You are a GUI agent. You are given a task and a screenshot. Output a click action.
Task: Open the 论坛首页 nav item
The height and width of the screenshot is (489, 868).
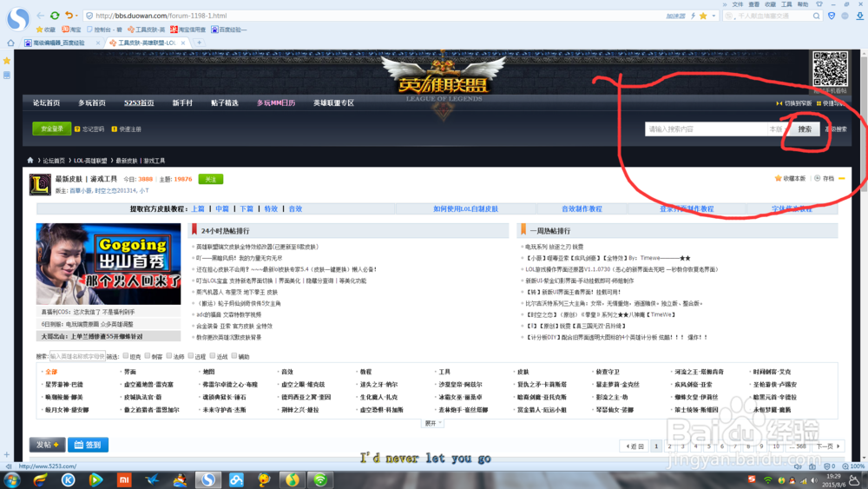(x=46, y=103)
